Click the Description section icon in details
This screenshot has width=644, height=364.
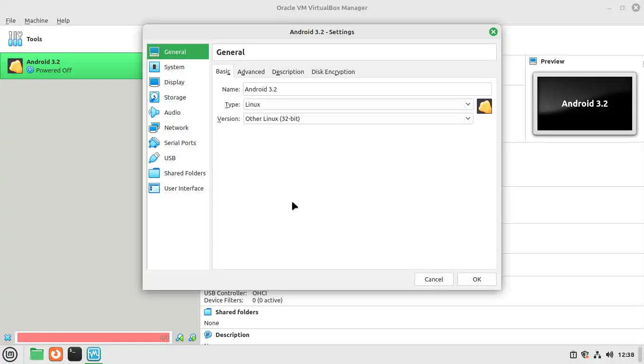207,335
